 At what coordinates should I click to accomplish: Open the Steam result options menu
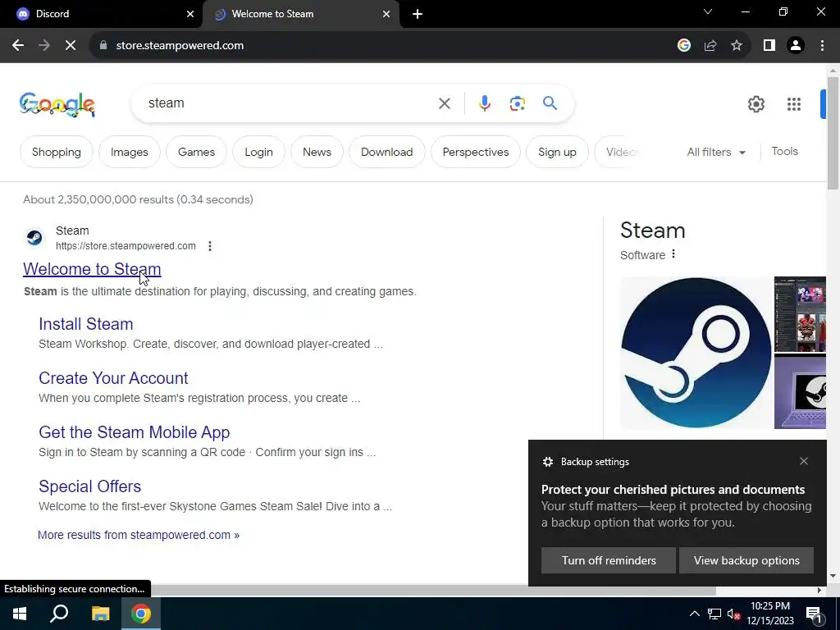coord(210,246)
